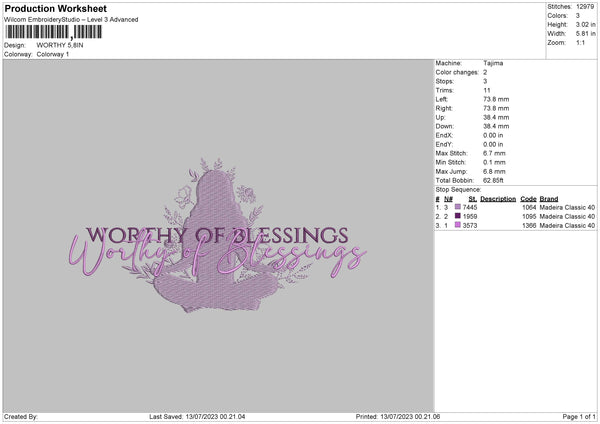
Task: Click the 'Brand' column header
Action: click(x=549, y=199)
